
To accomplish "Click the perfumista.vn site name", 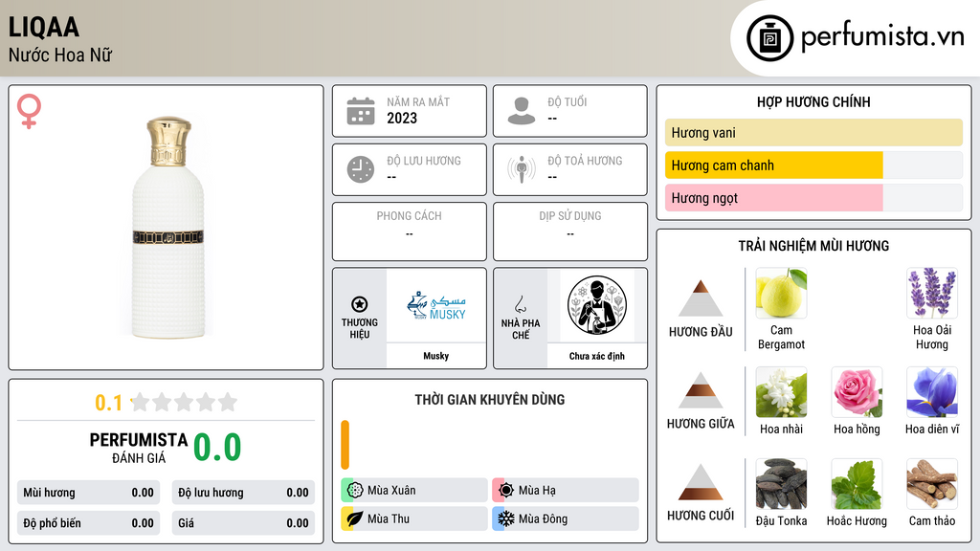I will (882, 36).
